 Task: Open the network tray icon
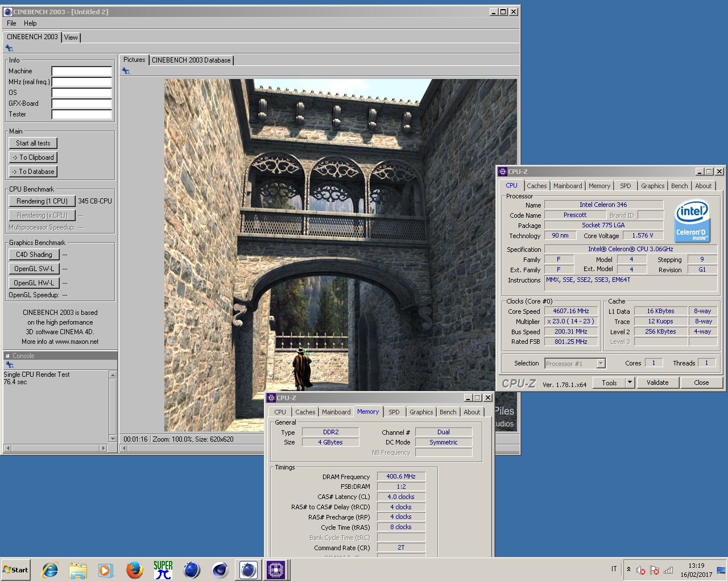(669, 570)
